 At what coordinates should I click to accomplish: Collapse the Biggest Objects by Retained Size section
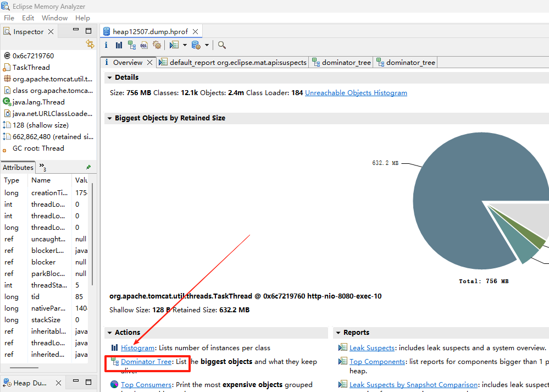109,118
